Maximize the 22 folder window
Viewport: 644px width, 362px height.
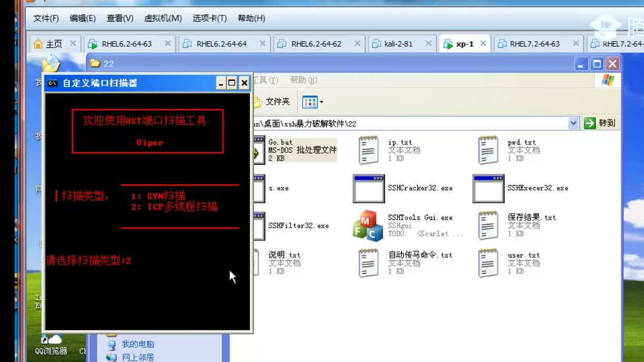[x=597, y=64]
